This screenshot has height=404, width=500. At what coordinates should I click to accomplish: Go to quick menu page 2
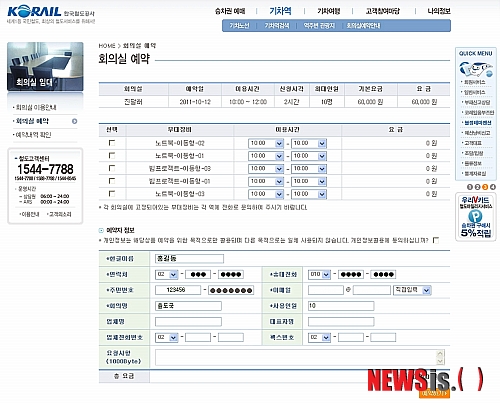coord(477,187)
